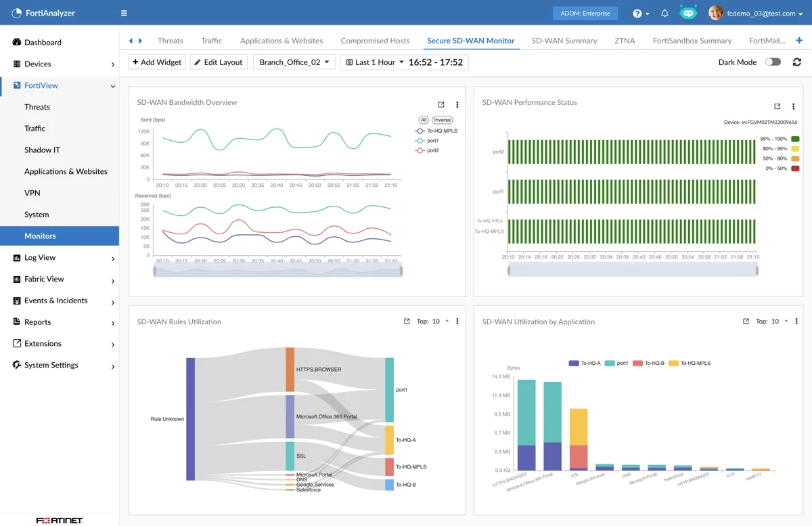Switch to the Threats tab
This screenshot has width=812, height=526.
[171, 41]
